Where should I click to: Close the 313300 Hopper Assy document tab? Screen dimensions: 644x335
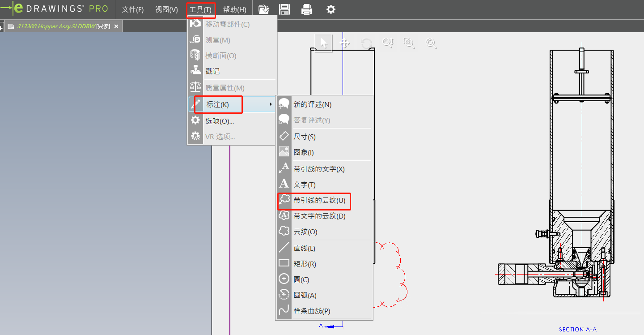pos(116,26)
